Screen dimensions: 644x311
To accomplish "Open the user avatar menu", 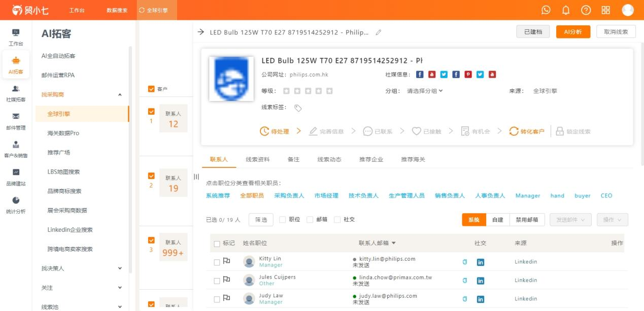I will [628, 10].
